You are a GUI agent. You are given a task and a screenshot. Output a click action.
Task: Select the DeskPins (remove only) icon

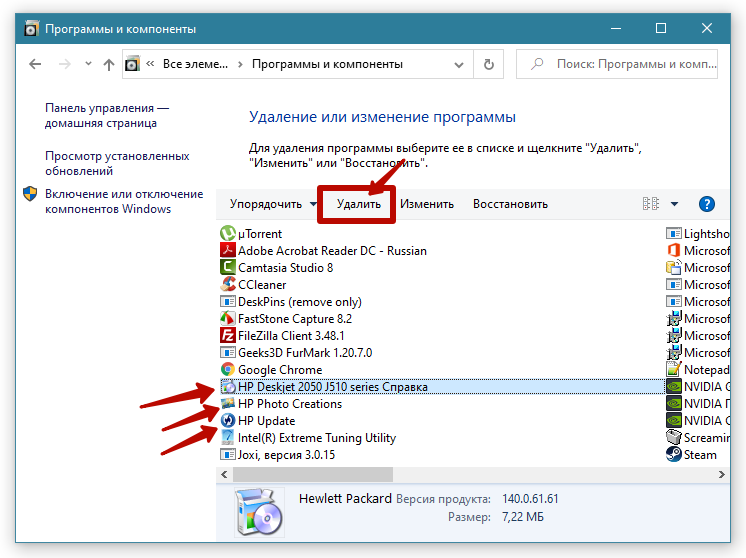point(228,302)
